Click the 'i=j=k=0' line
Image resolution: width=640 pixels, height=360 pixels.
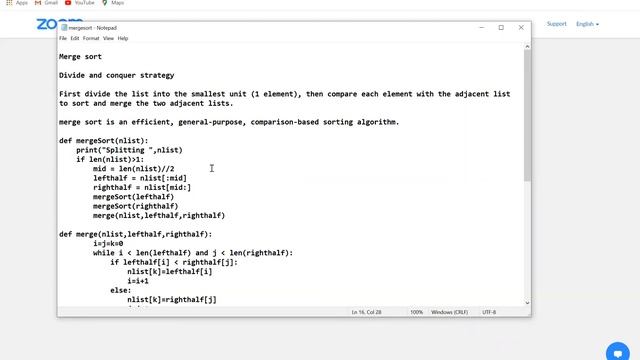point(108,244)
